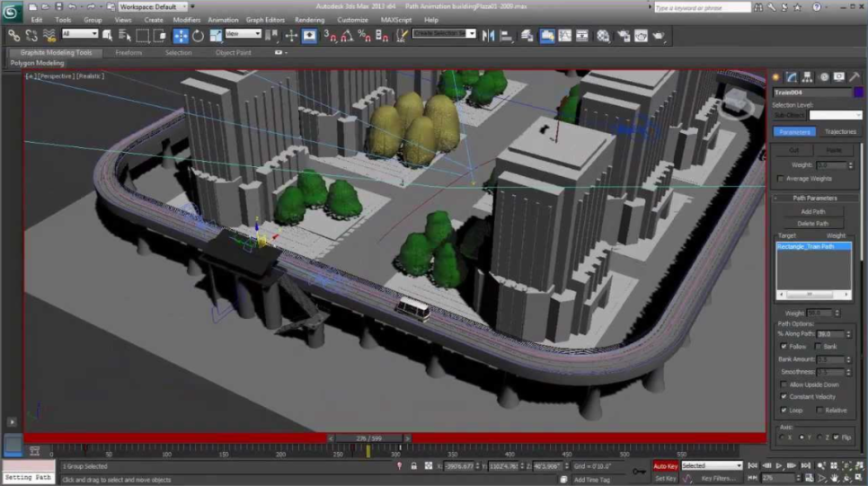Image resolution: width=868 pixels, height=486 pixels.
Task: Open the Sub-Object level dropdown
Action: [x=836, y=115]
